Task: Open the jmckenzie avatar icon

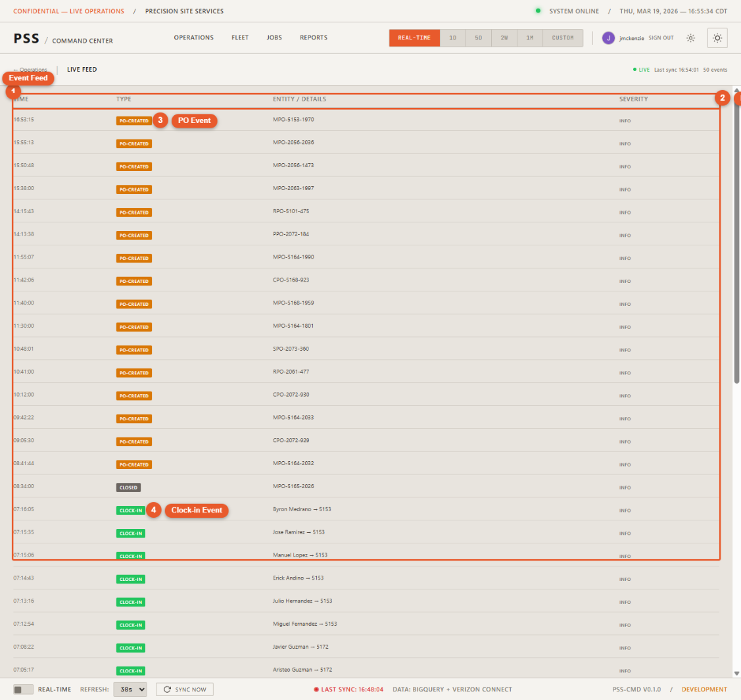Action: click(x=608, y=37)
